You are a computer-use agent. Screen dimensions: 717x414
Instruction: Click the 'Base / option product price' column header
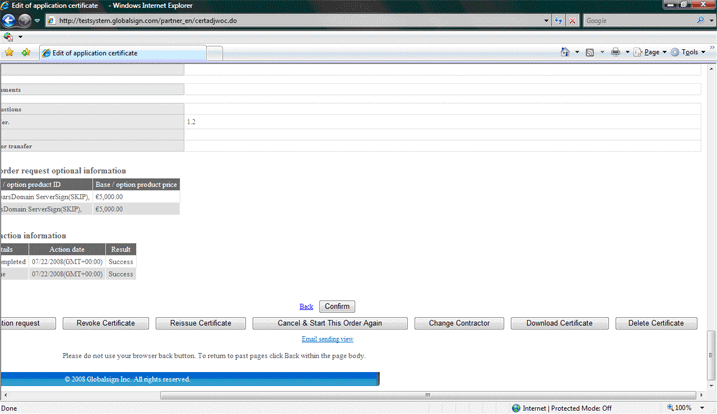136,184
